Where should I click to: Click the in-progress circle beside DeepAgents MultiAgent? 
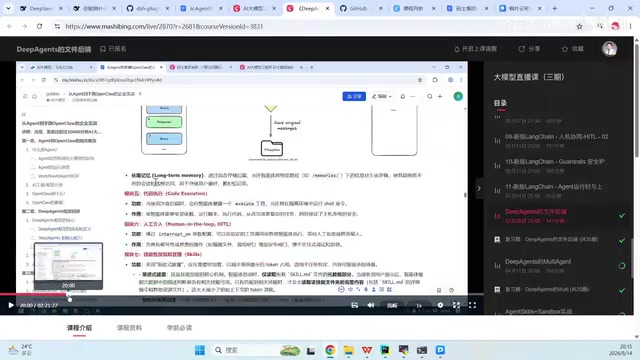tap(622, 265)
